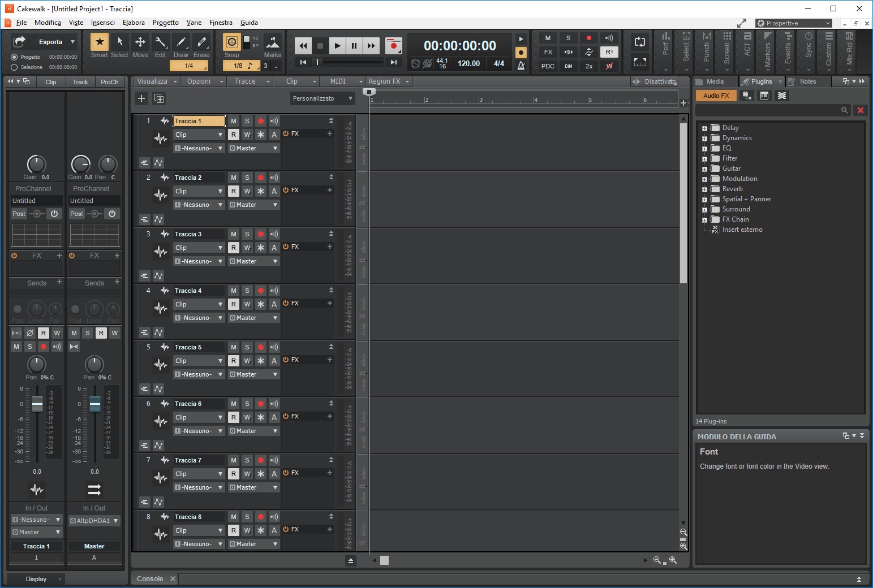Open the plugin manager icon beside Audio FX

(747, 96)
